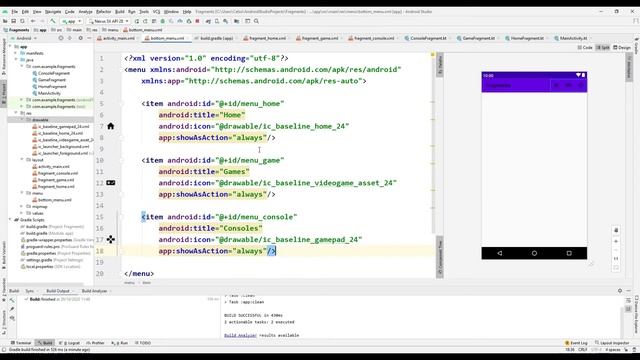Image resolution: width=640 pixels, height=360 pixels.
Task: Select bottom_menu.xml in menu folder
Action: coord(52,200)
